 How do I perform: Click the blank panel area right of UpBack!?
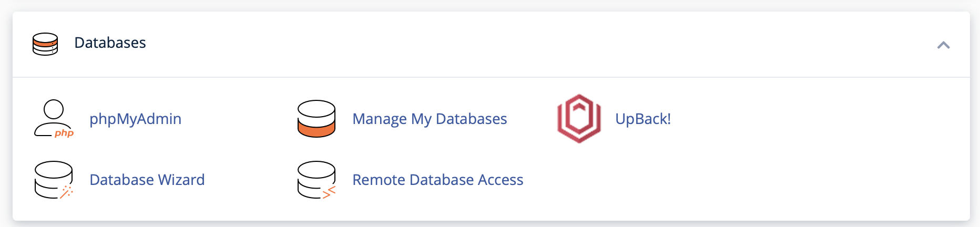pos(820,119)
